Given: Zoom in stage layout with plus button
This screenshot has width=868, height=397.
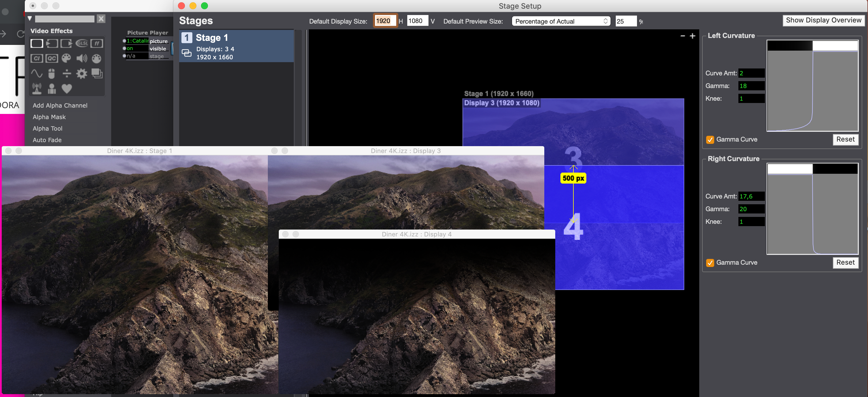Looking at the screenshot, I should [692, 36].
